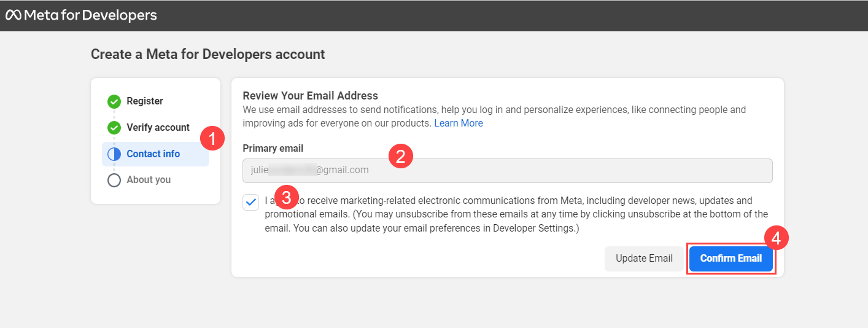Click the green check icon beside Verify account

114,128
